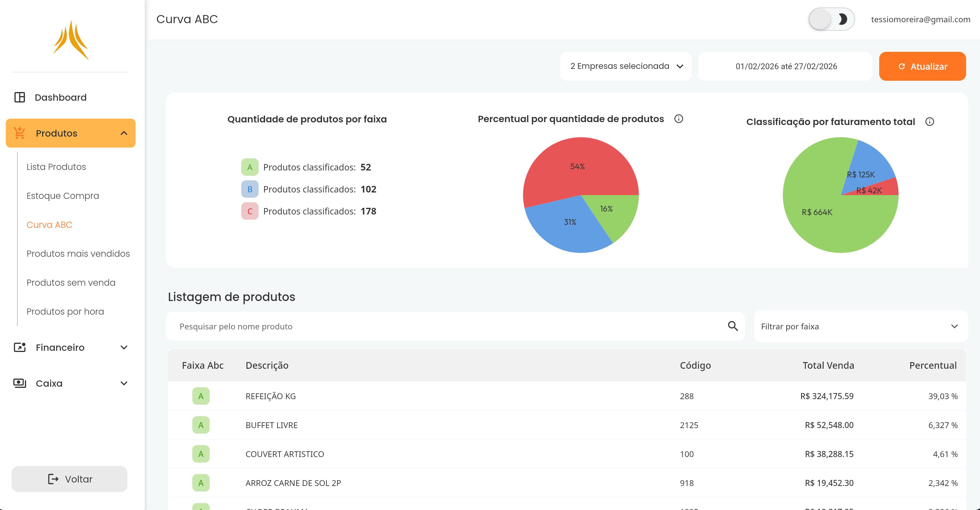Open the info tooltip for Percentual por quantidade
980x510 pixels.
pyautogui.click(x=679, y=119)
